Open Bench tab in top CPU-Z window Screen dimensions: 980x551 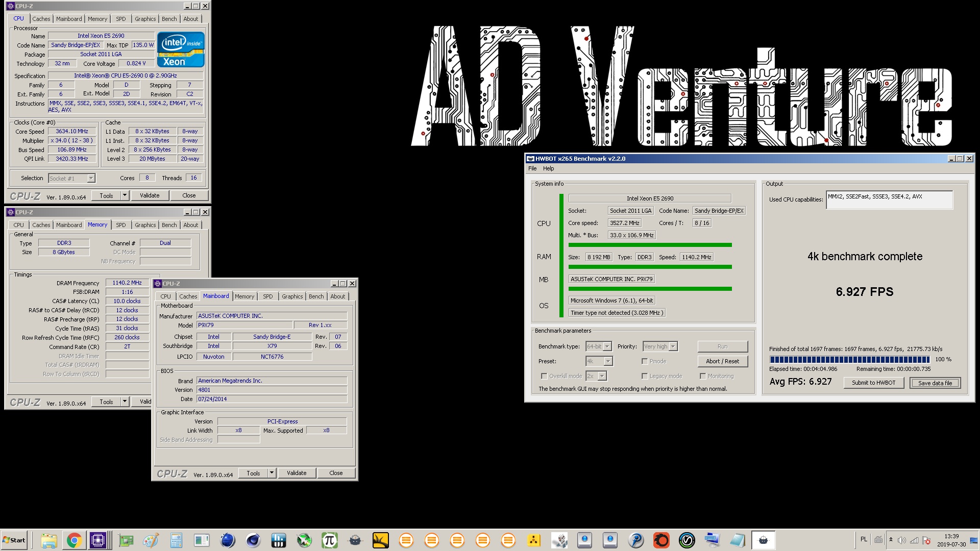coord(169,19)
